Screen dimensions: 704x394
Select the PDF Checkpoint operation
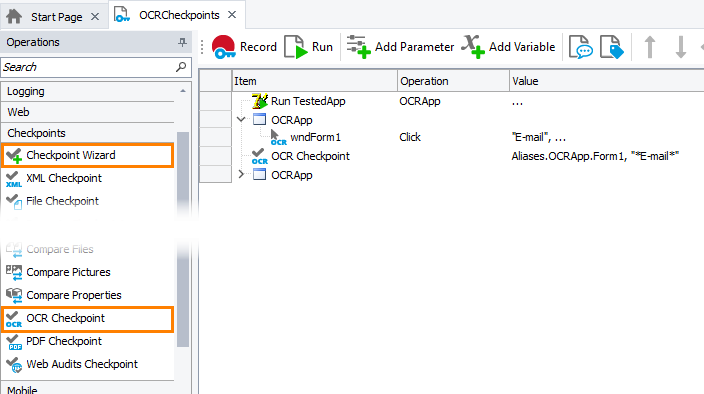point(88,341)
